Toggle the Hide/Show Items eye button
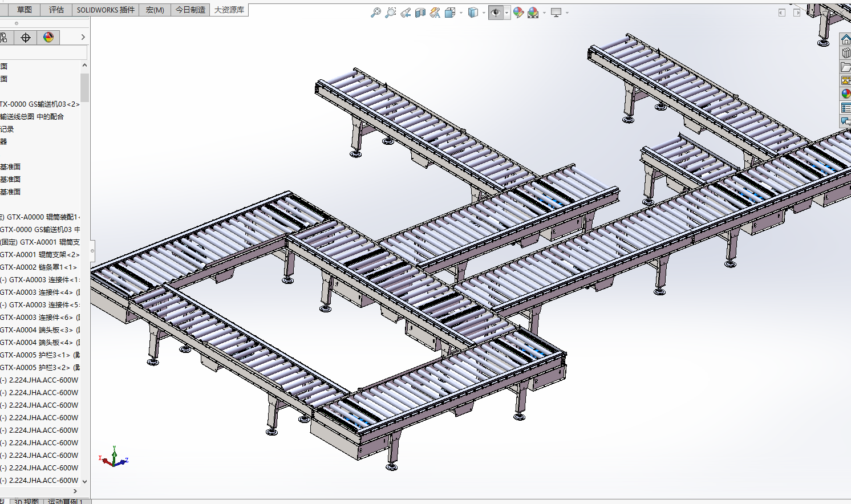The image size is (851, 504). pos(496,13)
